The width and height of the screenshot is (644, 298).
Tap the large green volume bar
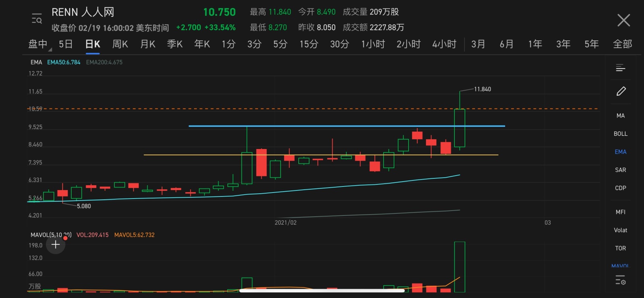point(460,267)
